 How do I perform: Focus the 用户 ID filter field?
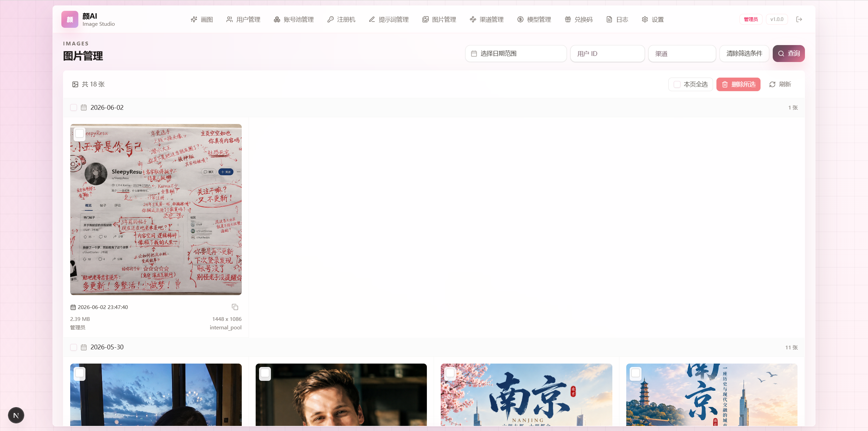click(x=608, y=54)
